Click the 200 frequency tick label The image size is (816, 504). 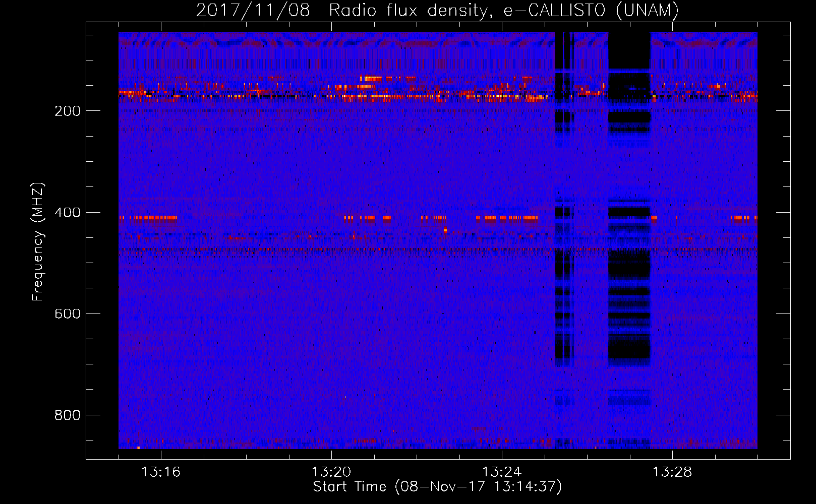[x=68, y=111]
